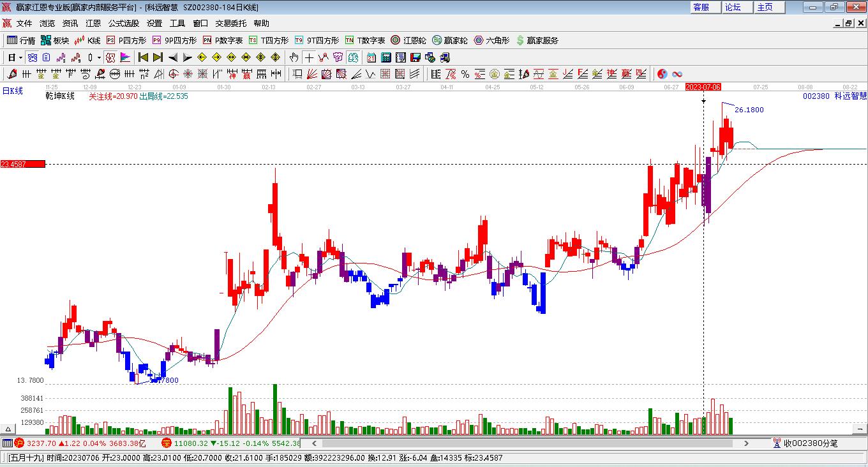
Task: Open the calendar date tool
Action: click(x=371, y=57)
